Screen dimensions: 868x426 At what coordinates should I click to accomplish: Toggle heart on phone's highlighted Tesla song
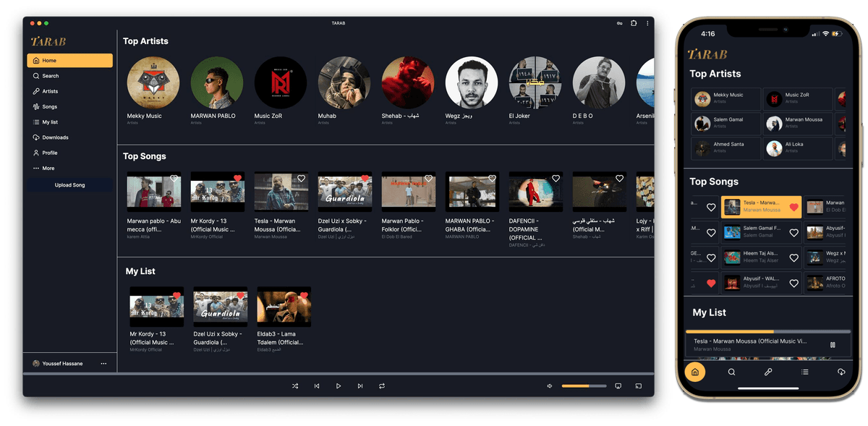pyautogui.click(x=793, y=208)
